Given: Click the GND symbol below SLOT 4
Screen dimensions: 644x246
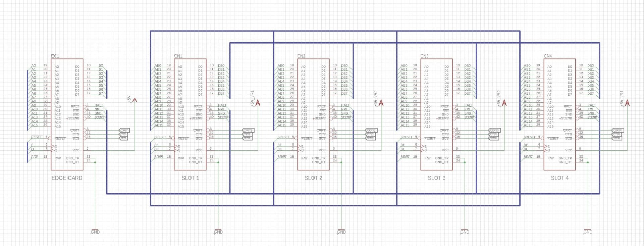Looking at the screenshot, I should (588, 232).
